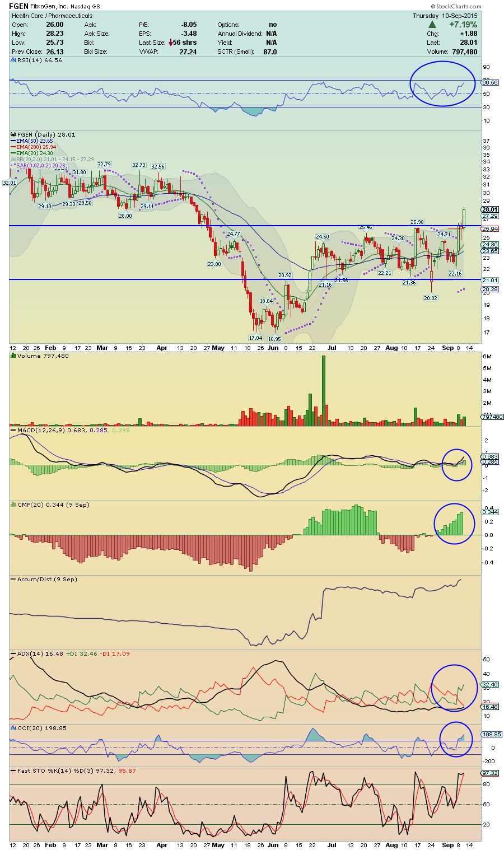Image resolution: width=504 pixels, height=850 pixels.
Task: Click the EMA(200) 25.94 legend entry
Action: pos(36,147)
